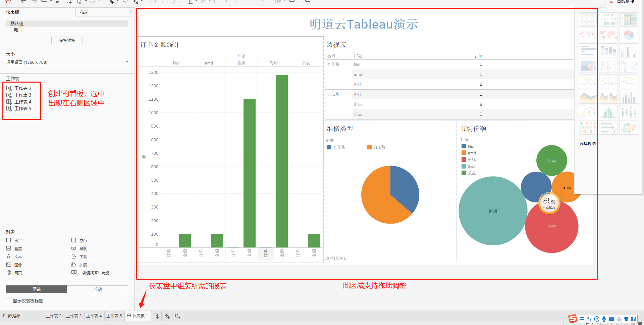Switch object layout to 平铺 tiled
Screen dimensions: 644x325
click(37, 289)
